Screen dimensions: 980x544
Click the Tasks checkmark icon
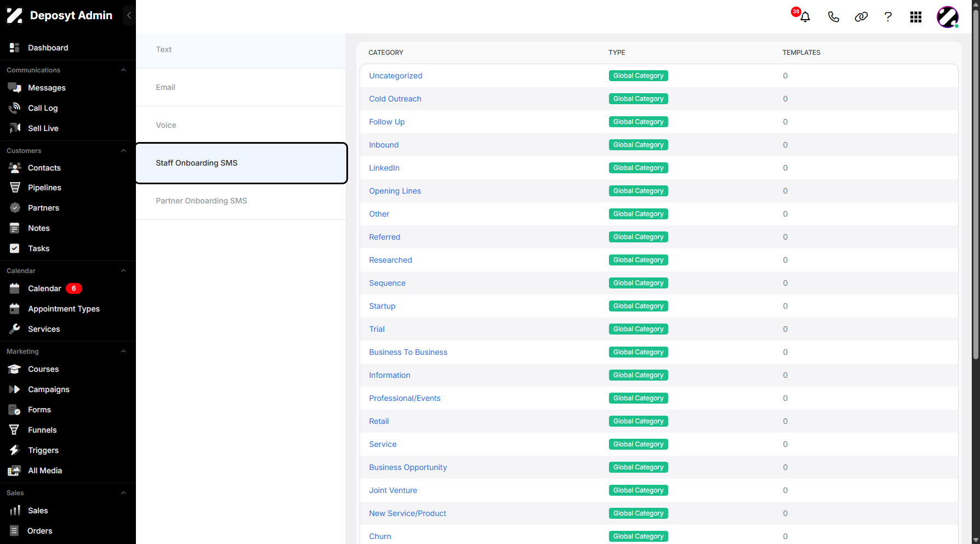15,248
